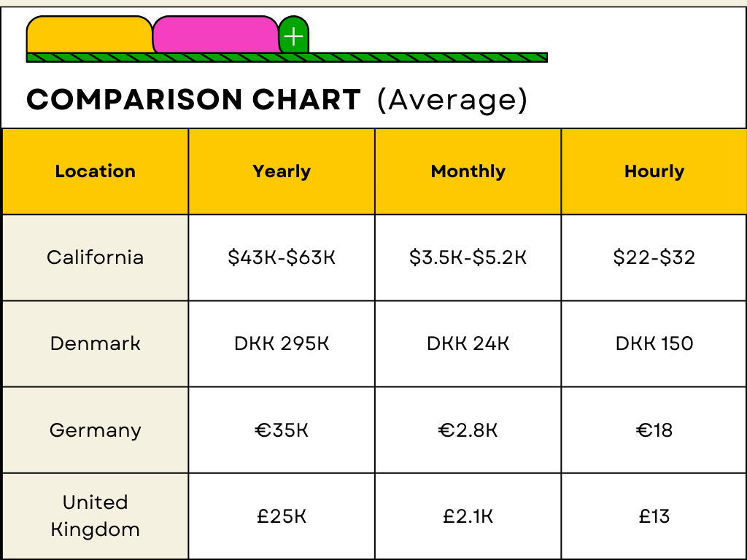Click the green plus icon

pos(293,36)
